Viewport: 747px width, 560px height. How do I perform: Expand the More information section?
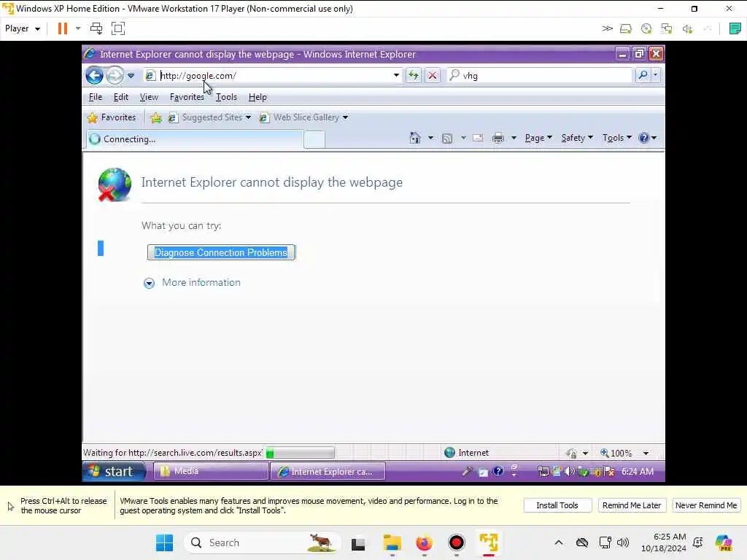149,284
